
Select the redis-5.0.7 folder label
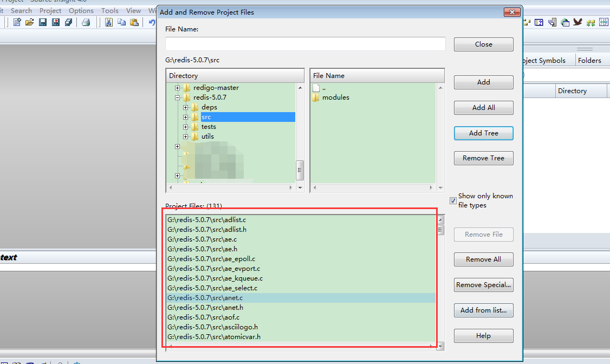click(x=210, y=97)
